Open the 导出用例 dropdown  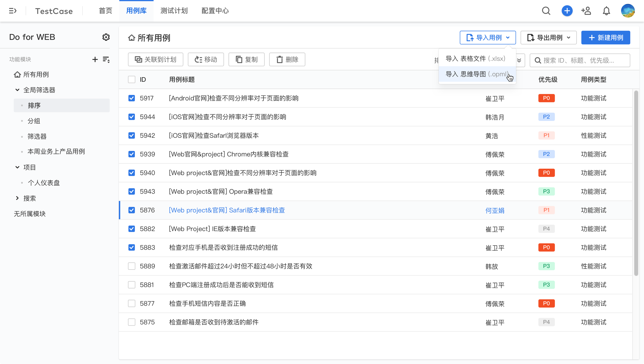(x=548, y=38)
